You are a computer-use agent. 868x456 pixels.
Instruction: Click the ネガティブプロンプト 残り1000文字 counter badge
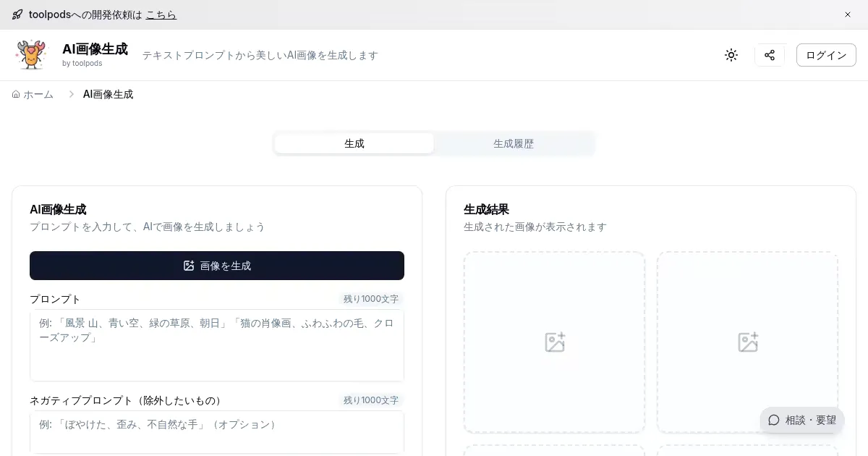click(x=371, y=400)
